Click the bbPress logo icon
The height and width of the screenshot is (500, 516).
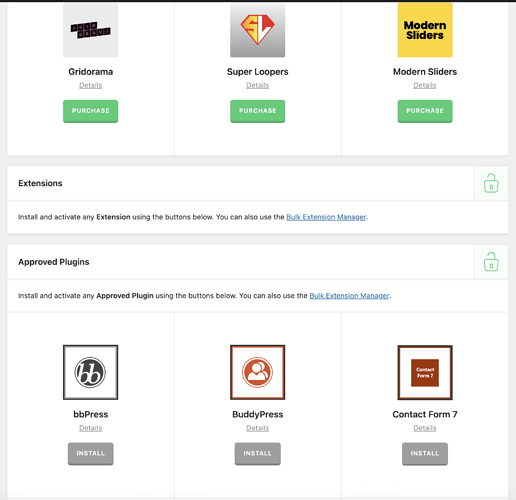(x=90, y=372)
